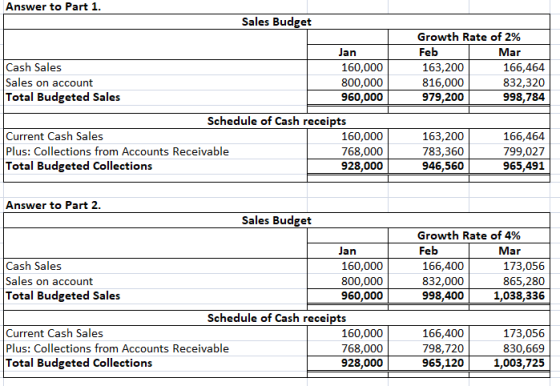Select the 'Answer to Part 2.' heading cell
Screen dimensions: 560x386
click(53, 205)
